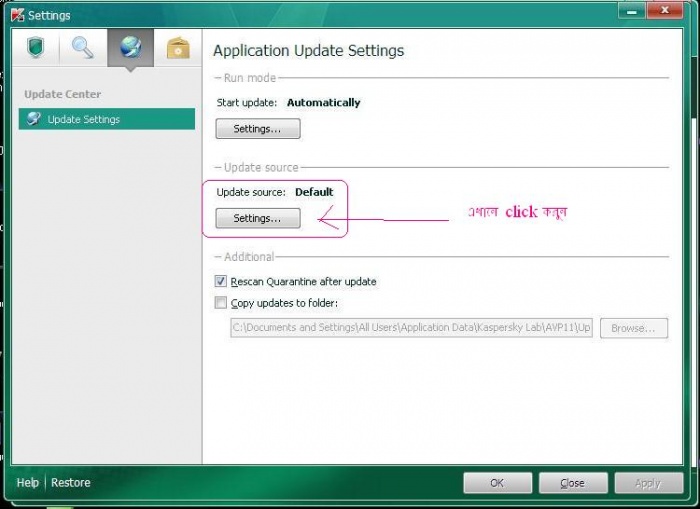
Task: Click the globe icon beside Update Settings
Action: (33, 119)
